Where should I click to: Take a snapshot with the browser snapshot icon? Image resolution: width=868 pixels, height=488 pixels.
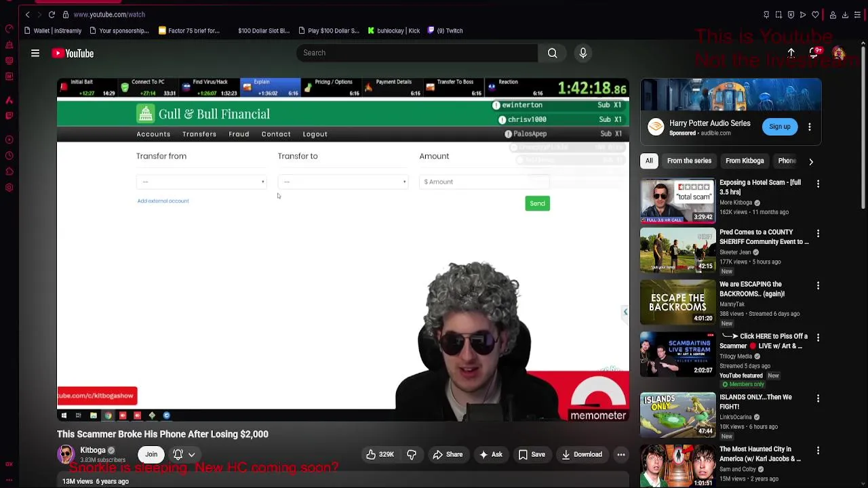pyautogui.click(x=778, y=14)
